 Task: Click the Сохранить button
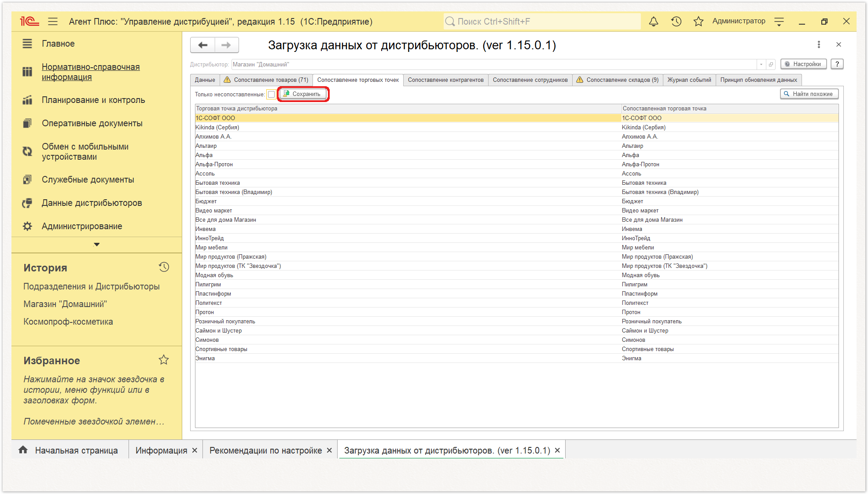click(303, 94)
